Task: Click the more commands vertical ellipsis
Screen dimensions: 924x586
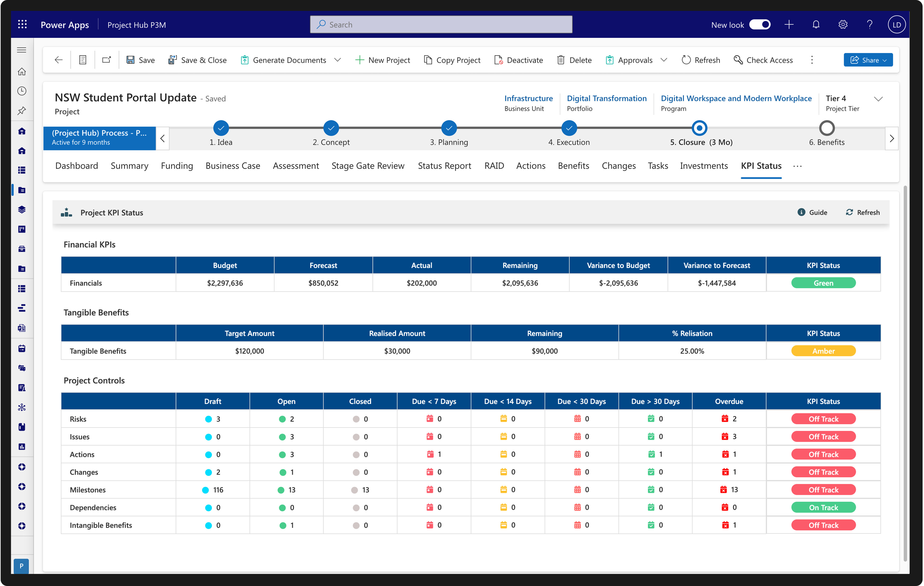Action: 812,60
